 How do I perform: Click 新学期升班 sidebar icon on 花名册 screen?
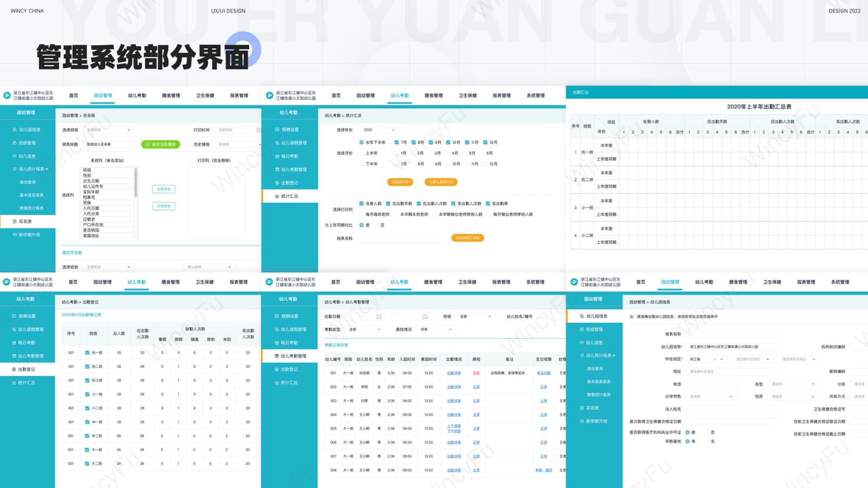(x=15, y=235)
